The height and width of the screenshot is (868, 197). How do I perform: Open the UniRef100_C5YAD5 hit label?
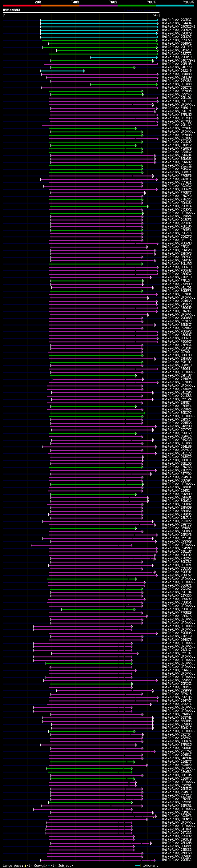pyautogui.click(x=177, y=91)
